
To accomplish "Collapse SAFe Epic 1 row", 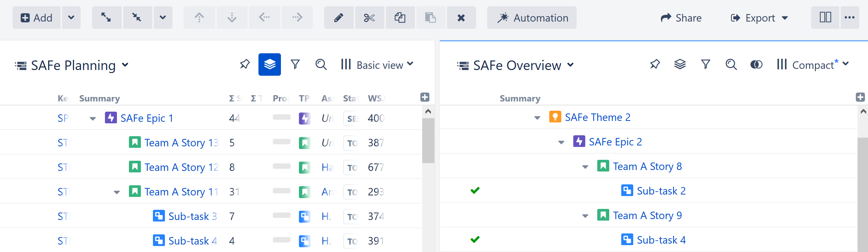I will pyautogui.click(x=93, y=119).
